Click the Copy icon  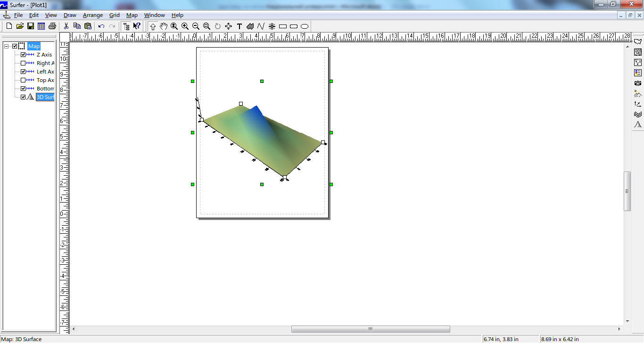point(77,26)
